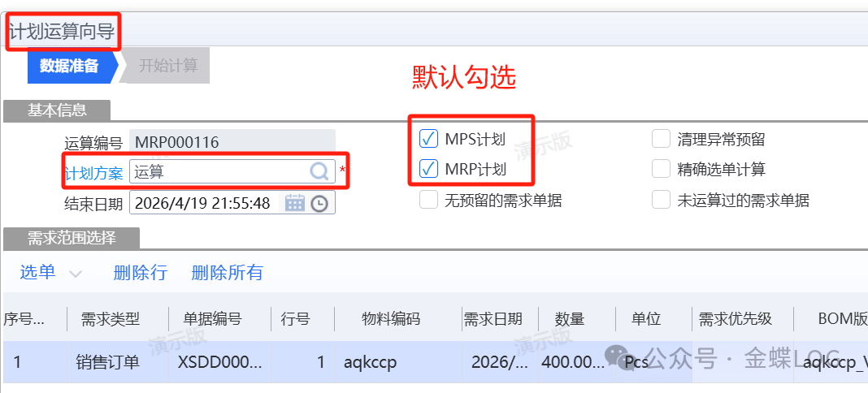Enable 无预留的需求单据 checkbox
The image size is (868, 393).
(x=428, y=200)
